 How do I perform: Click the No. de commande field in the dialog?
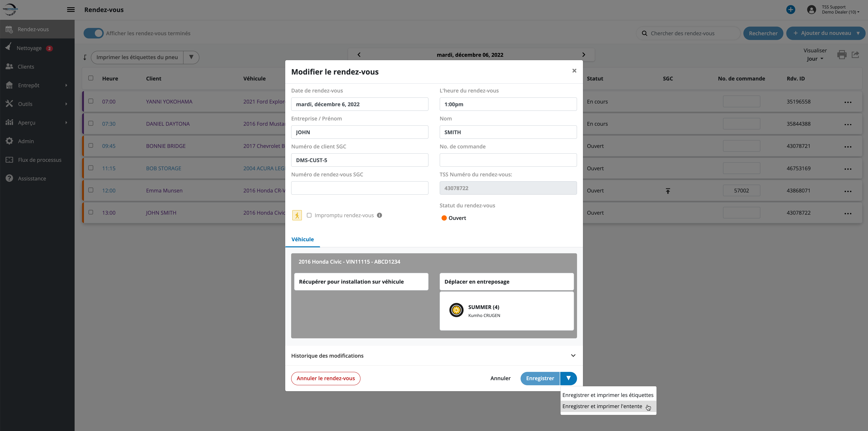coord(508,160)
